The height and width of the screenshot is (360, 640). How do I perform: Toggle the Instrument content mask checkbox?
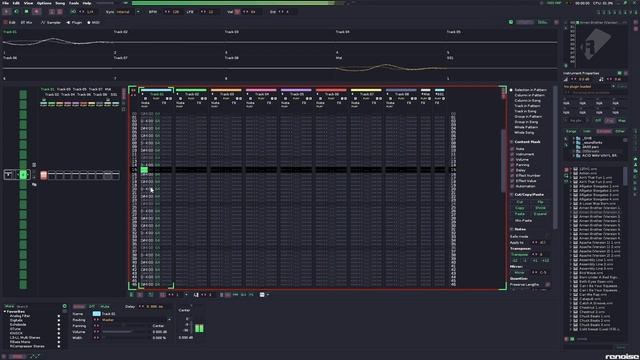tap(512, 154)
